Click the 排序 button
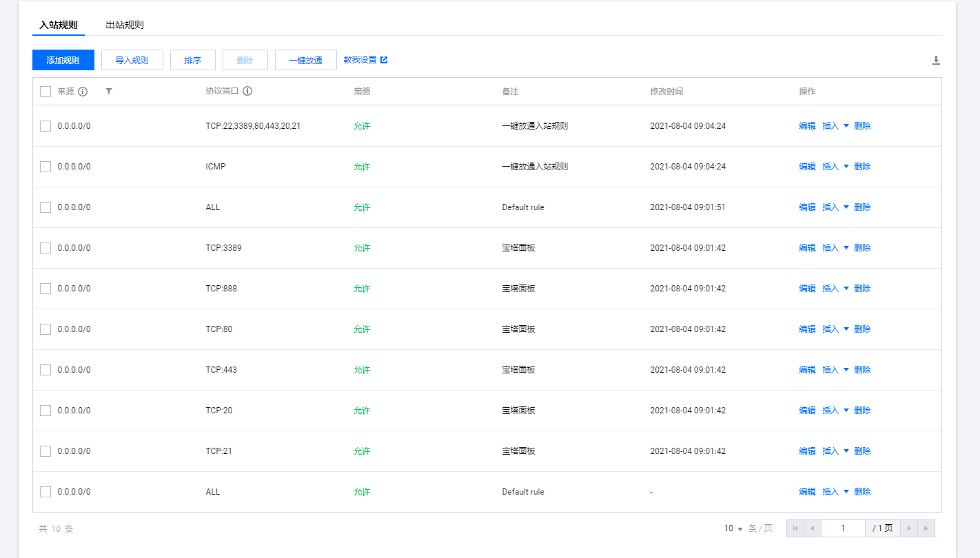980x558 pixels. 193,60
